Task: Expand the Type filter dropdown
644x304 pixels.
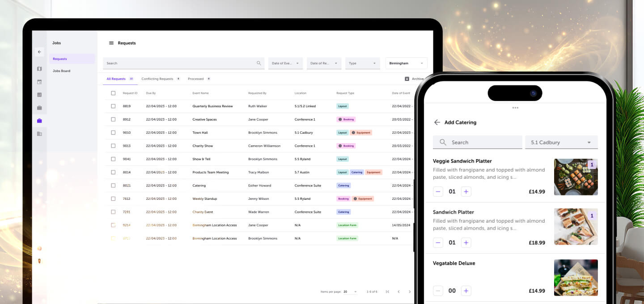Action: click(362, 63)
